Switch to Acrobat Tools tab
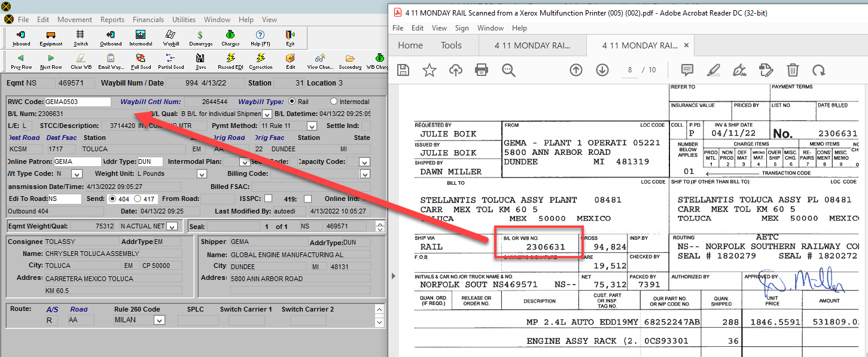Image resolution: width=868 pixels, height=357 pixels. (451, 45)
